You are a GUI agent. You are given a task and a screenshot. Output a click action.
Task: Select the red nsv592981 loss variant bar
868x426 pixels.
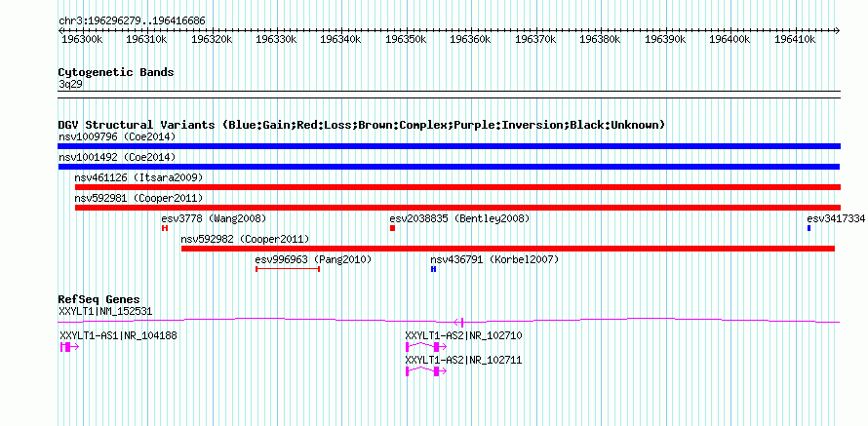pos(457,208)
